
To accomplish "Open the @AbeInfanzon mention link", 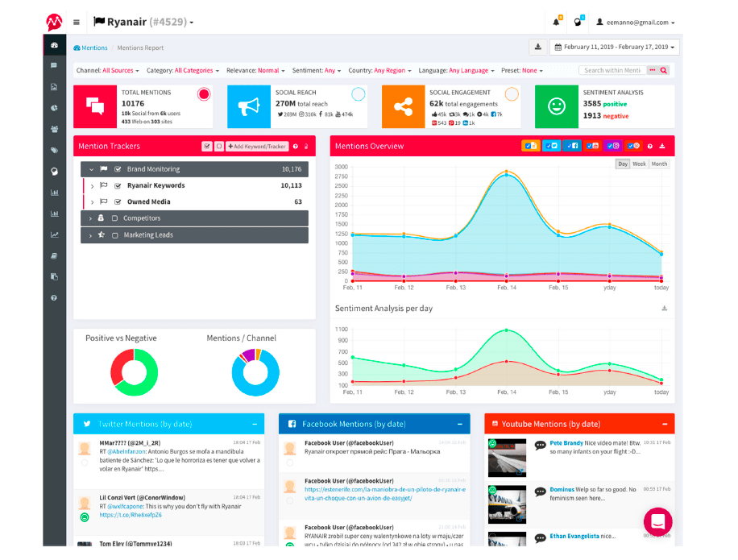I will tap(126, 452).
